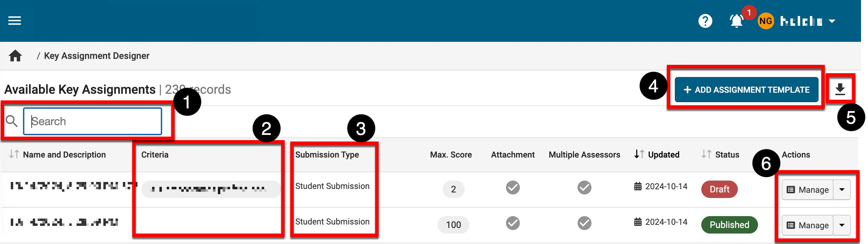Click Multiple Assessors checkmark in Draft row

[x=584, y=188]
